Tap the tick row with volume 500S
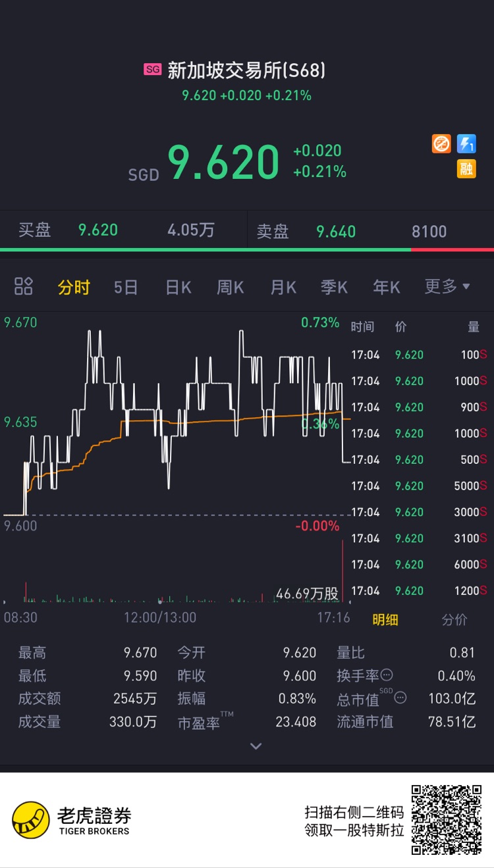This screenshot has height=868, width=494. click(x=419, y=459)
